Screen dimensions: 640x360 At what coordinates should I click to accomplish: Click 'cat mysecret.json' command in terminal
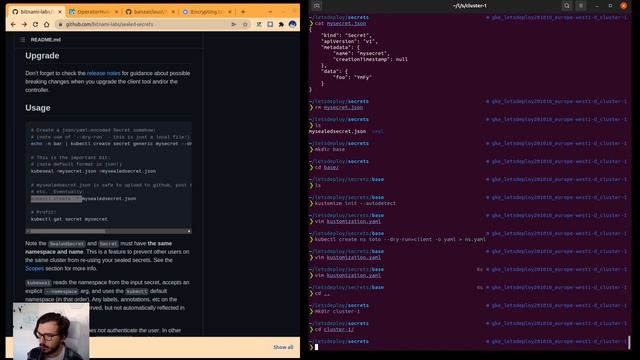tap(340, 24)
